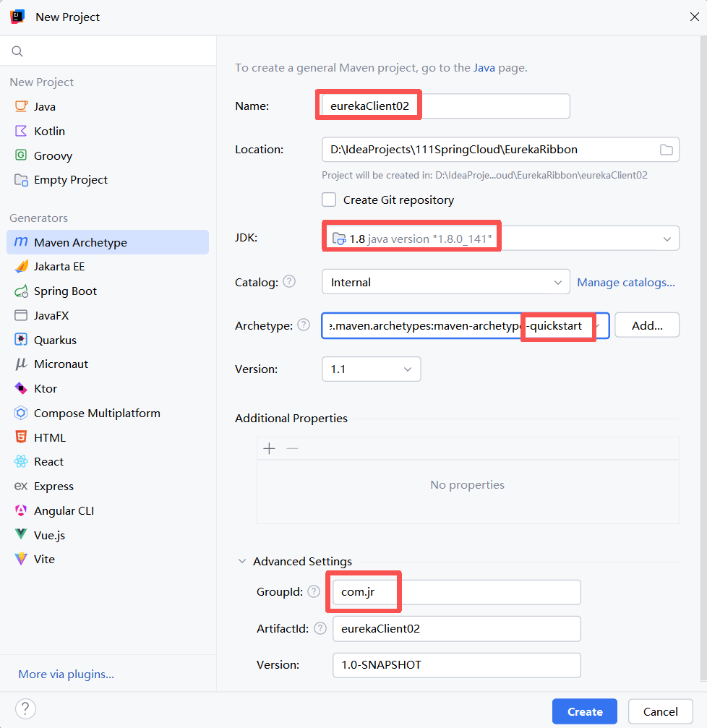Click the Angular CLI logo icon
707x728 pixels.
click(x=21, y=510)
